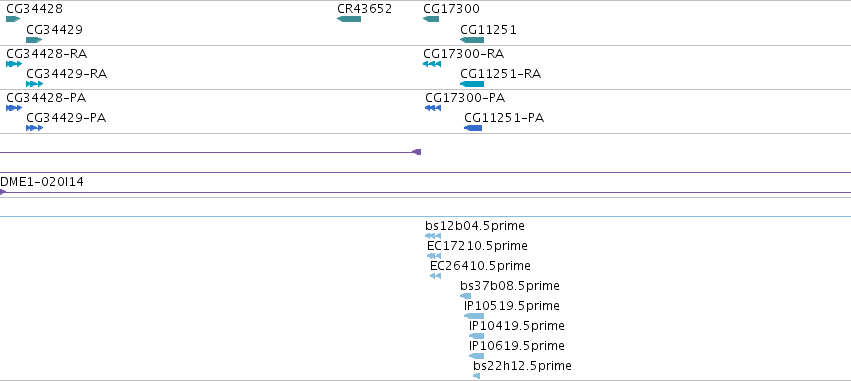The height and width of the screenshot is (381, 851).
Task: Click the EC17210.5prime EST arrows
Action: (434, 256)
